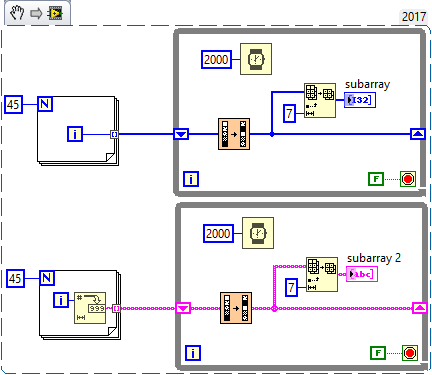This screenshot has width=432, height=375.
Task: Click the hand grab icon in snippet header
Action: 17,14
